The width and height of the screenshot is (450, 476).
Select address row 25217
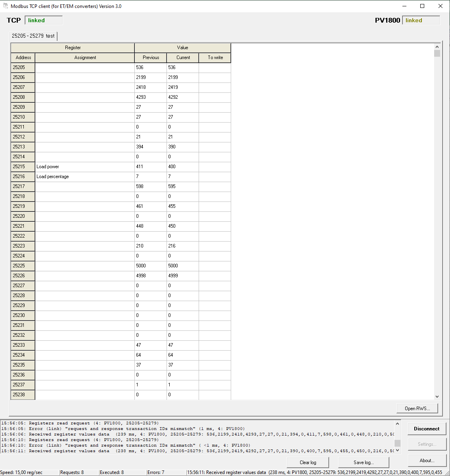pos(23,186)
